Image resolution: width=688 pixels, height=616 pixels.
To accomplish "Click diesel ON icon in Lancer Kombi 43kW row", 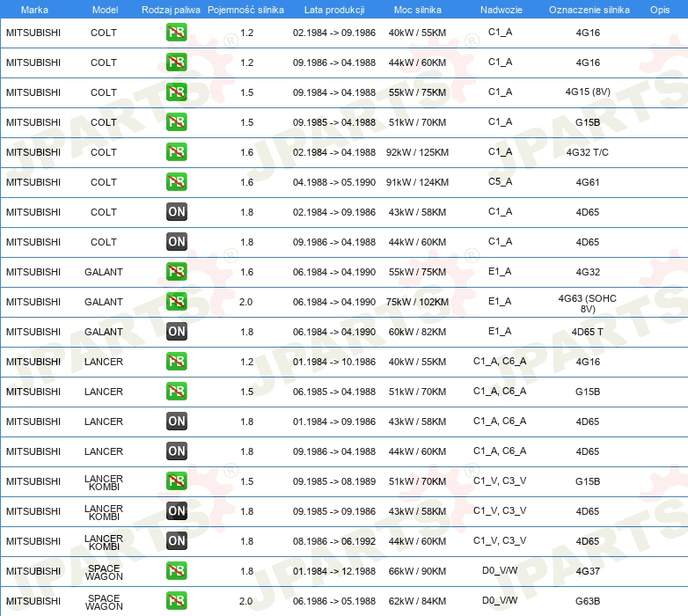I will tap(176, 510).
